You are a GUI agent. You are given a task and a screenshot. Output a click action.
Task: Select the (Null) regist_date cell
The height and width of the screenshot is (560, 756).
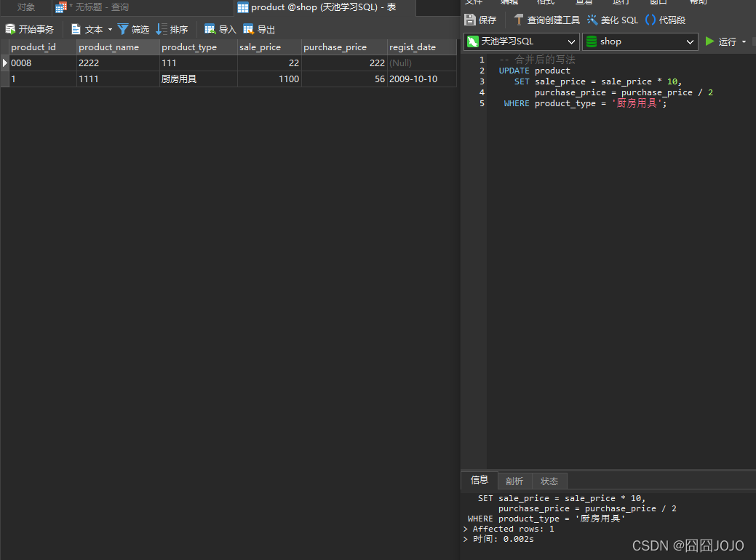click(422, 63)
